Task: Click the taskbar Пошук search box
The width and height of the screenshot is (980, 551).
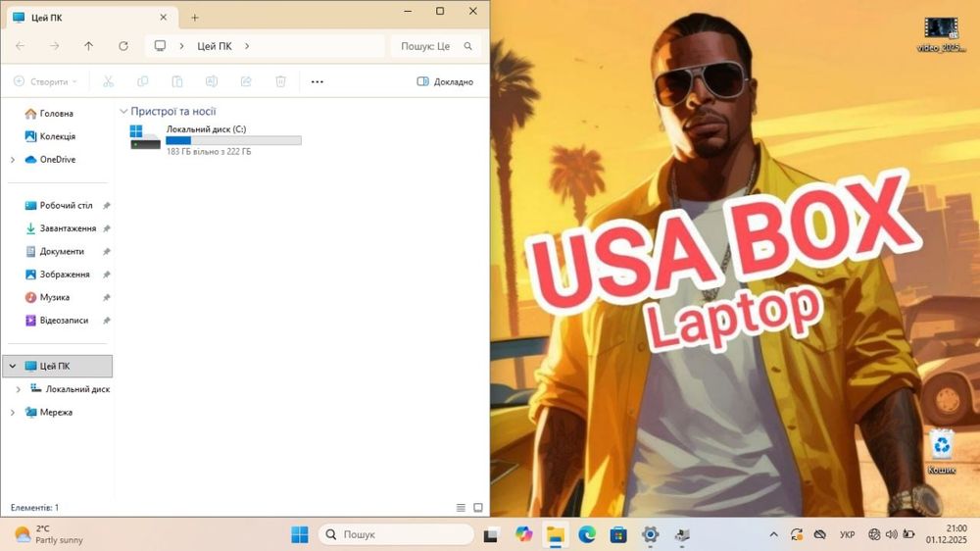Action: [396, 534]
